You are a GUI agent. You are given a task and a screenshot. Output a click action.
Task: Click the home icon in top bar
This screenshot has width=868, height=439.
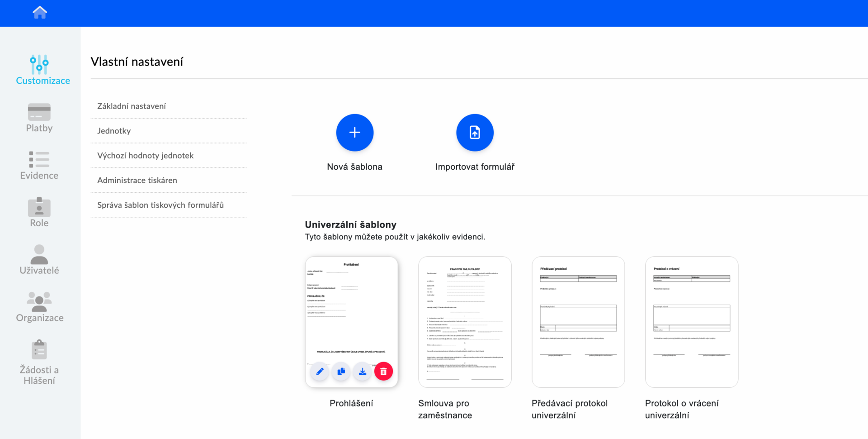point(40,12)
